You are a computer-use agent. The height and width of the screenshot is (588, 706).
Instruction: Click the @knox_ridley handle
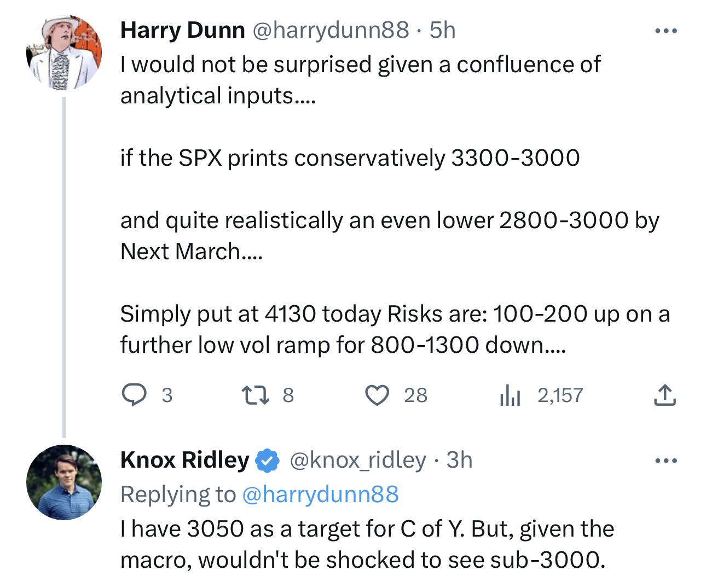pyautogui.click(x=357, y=460)
